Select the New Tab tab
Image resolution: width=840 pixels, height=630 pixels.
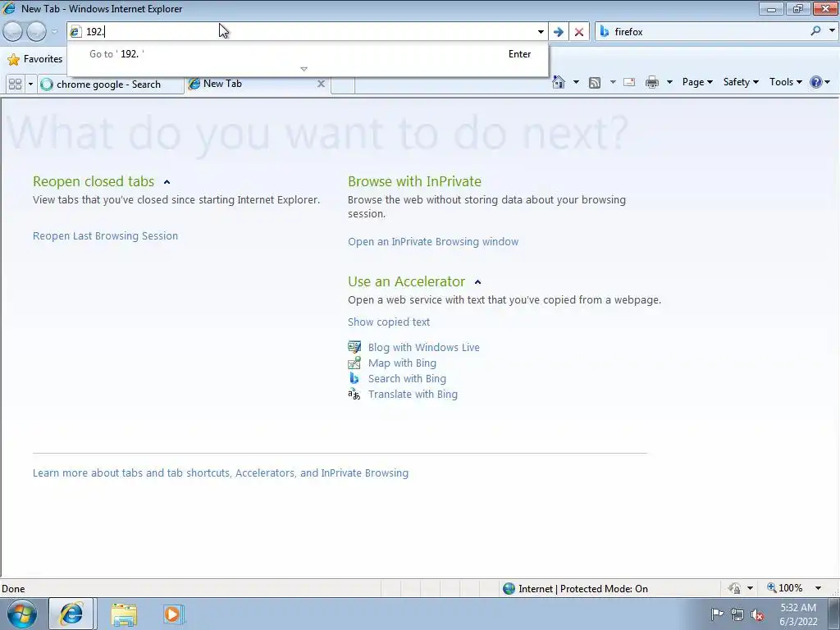(257, 84)
